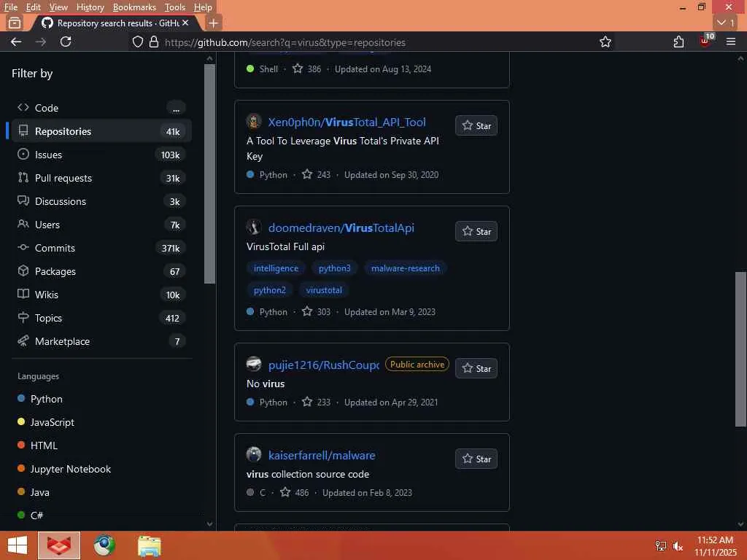Open Firefox View sidebar icon
The height and width of the screenshot is (560, 747).
coord(15,23)
